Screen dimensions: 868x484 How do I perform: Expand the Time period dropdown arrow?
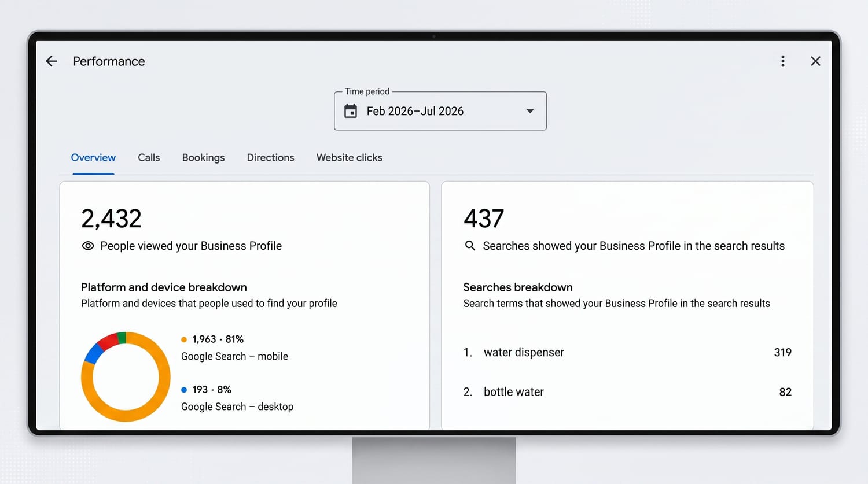530,111
